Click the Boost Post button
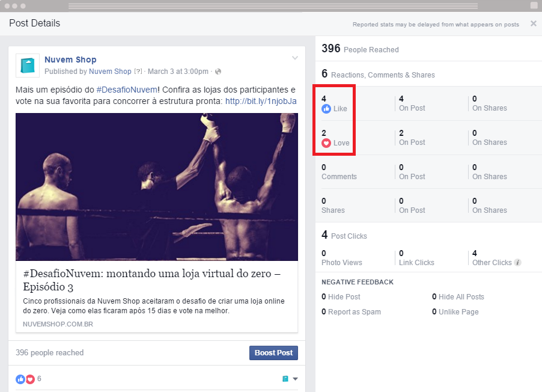Image resolution: width=542 pixels, height=392 pixels. [273, 352]
